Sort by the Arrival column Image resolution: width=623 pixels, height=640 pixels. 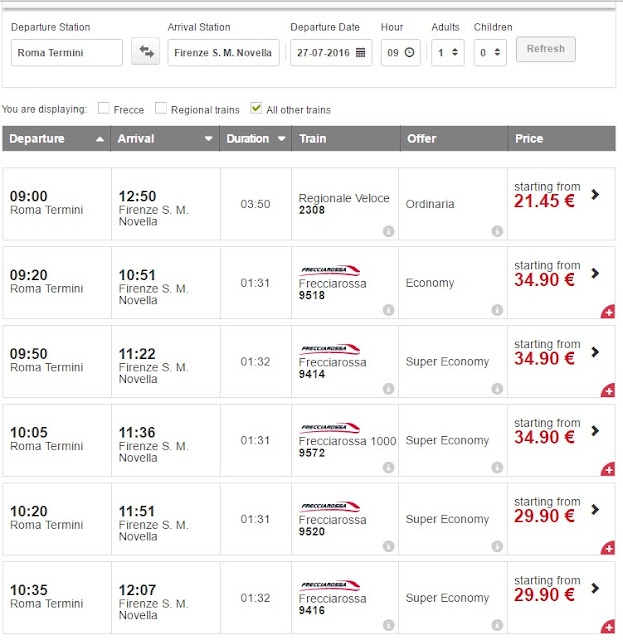pyautogui.click(x=165, y=139)
